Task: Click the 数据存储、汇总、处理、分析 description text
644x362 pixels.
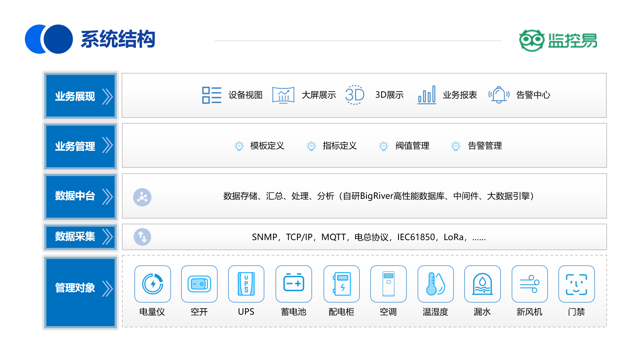Action: tap(379, 196)
